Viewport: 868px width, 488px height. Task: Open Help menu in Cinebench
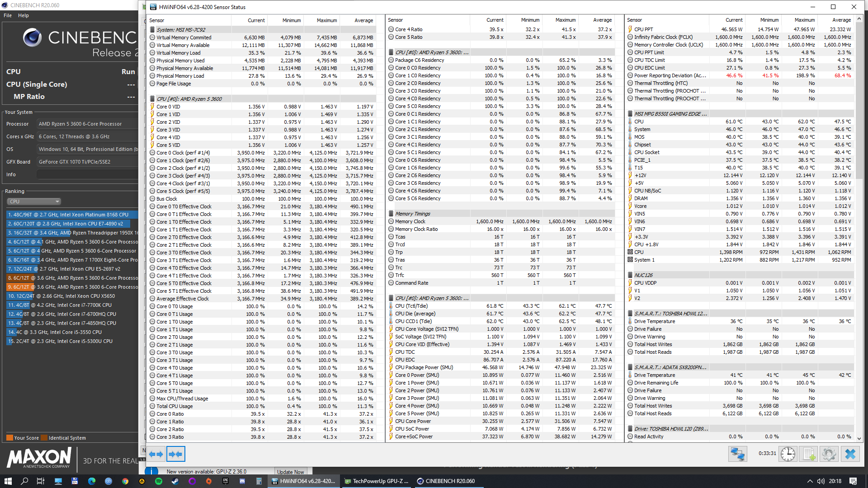pyautogui.click(x=24, y=15)
